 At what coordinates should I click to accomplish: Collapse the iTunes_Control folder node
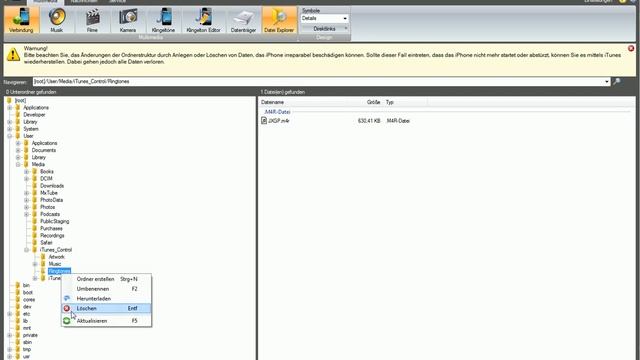tap(27, 250)
